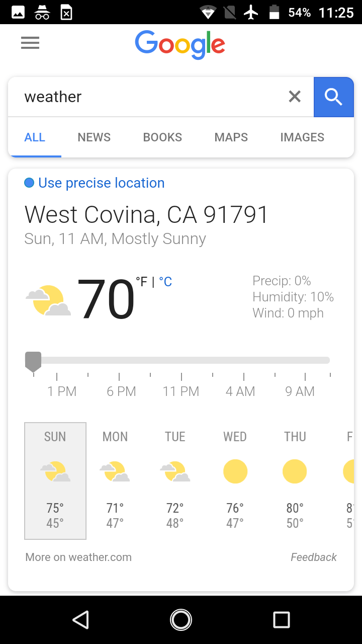Screen dimensions: 362x644
Task: Open More on weather.com link
Action: click(78, 557)
